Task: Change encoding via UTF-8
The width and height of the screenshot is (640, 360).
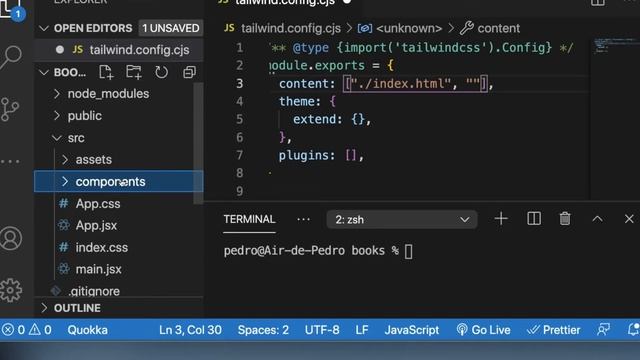Action: 322,330
